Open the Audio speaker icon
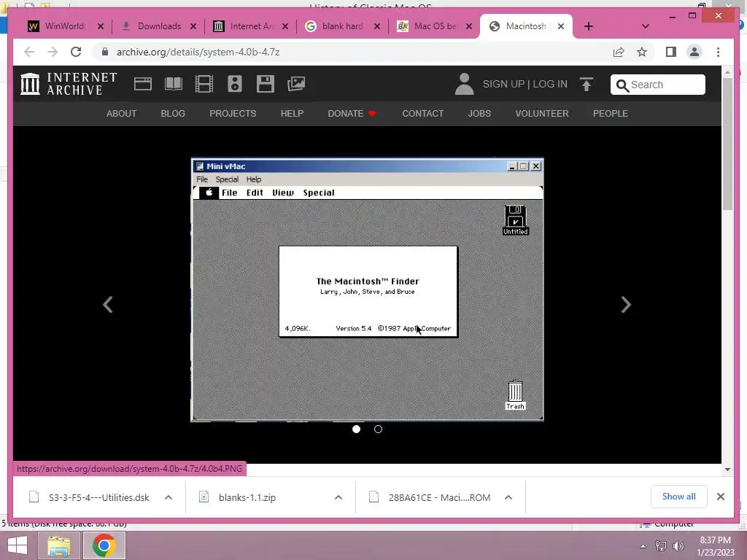The image size is (747, 560). 234,84
